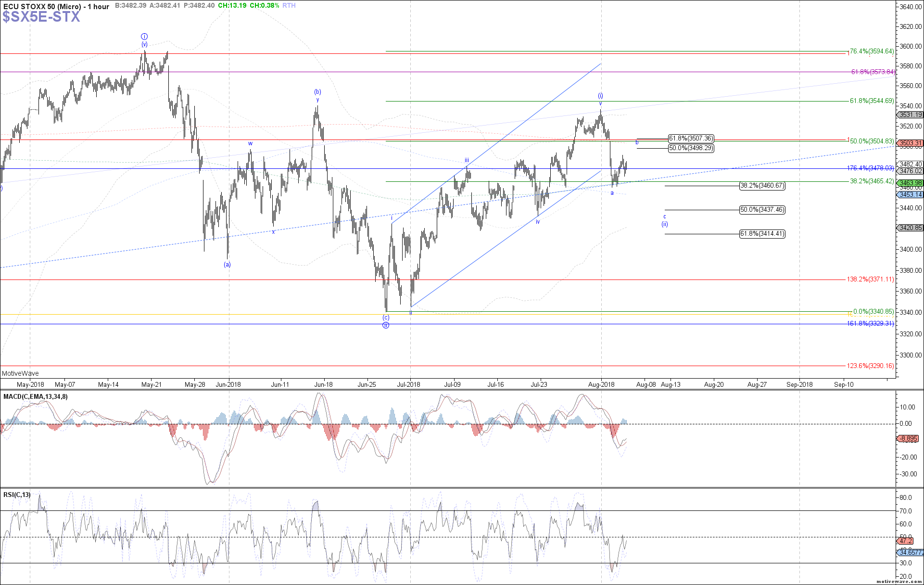Select the '(b)' wave label above the mid-June peak
The width and height of the screenshot is (924, 585).
click(x=317, y=92)
